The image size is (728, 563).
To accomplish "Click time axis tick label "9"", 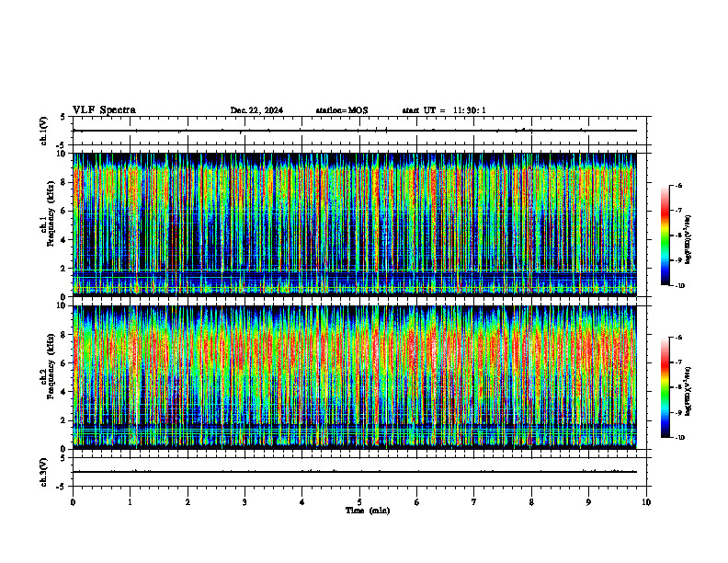I will tap(588, 502).
